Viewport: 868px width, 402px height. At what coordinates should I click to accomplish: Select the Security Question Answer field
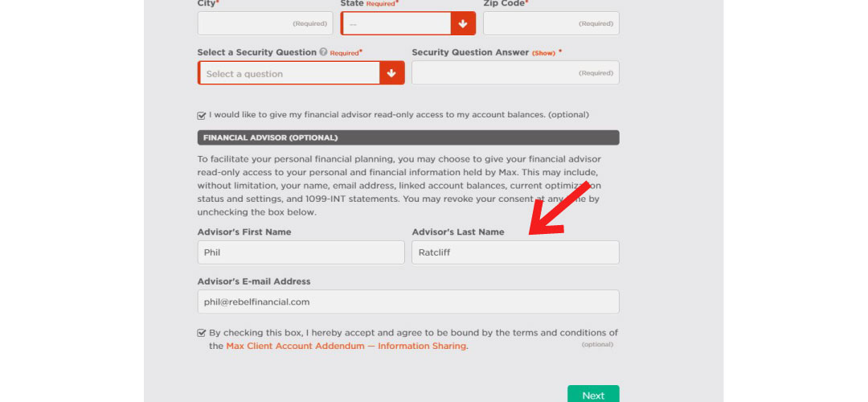click(x=515, y=73)
